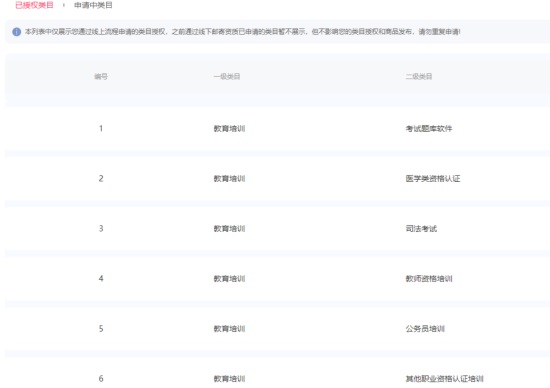Click row number 3 in the table

click(101, 229)
